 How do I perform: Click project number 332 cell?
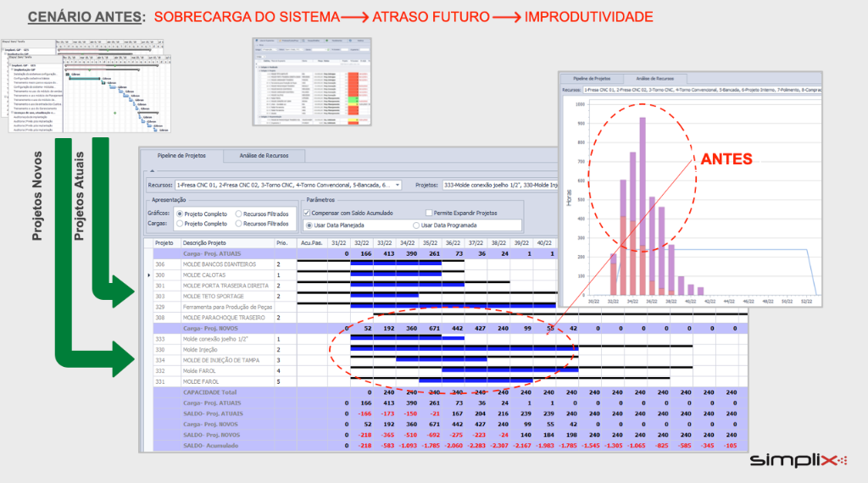166,370
